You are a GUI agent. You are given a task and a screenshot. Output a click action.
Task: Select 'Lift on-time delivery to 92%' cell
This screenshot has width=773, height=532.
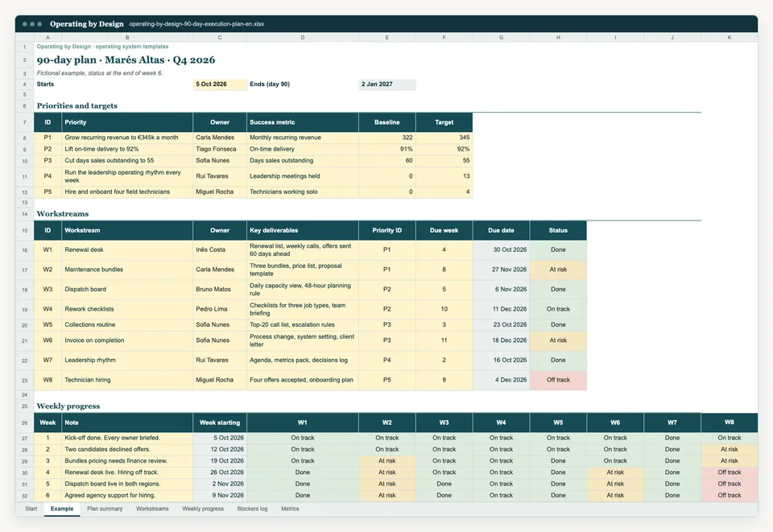tap(127, 149)
